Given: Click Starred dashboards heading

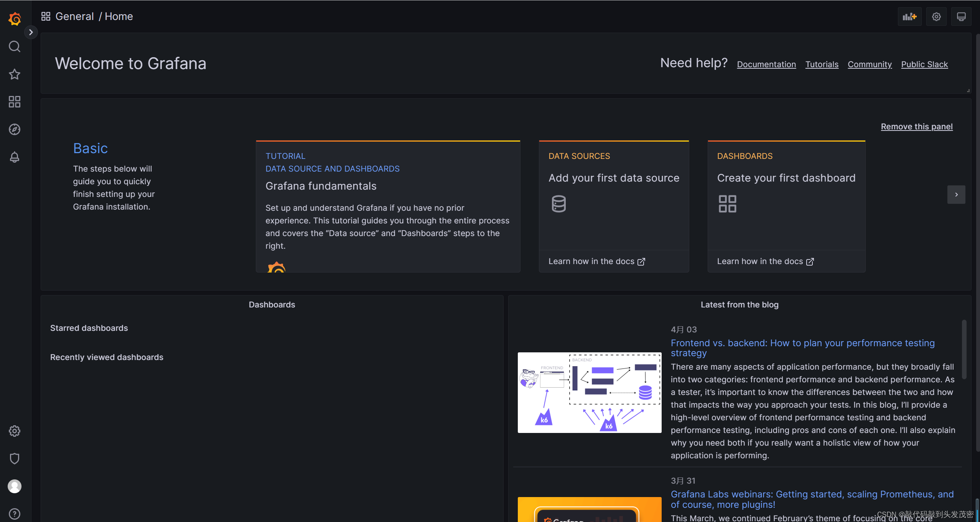Looking at the screenshot, I should (x=89, y=328).
